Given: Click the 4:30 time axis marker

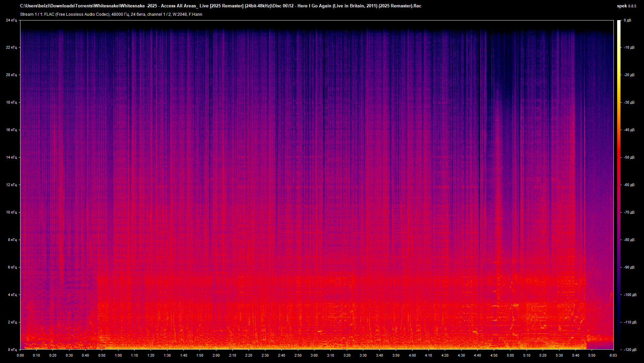Looking at the screenshot, I should tap(461, 355).
